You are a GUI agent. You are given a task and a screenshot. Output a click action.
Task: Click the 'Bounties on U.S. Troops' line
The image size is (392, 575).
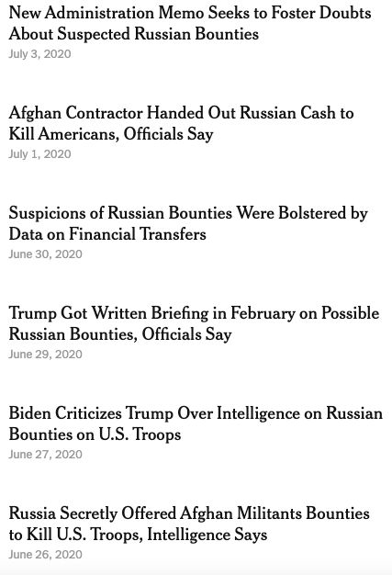(95, 434)
